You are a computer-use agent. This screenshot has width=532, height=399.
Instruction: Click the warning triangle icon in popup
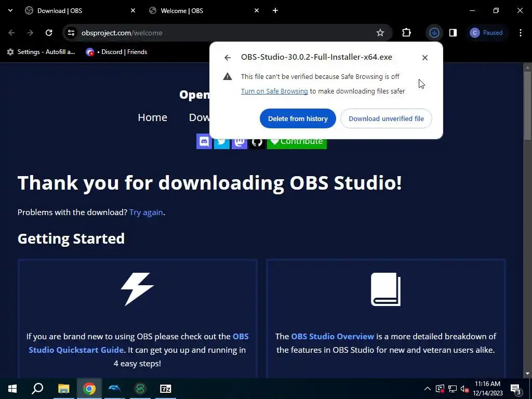(228, 76)
